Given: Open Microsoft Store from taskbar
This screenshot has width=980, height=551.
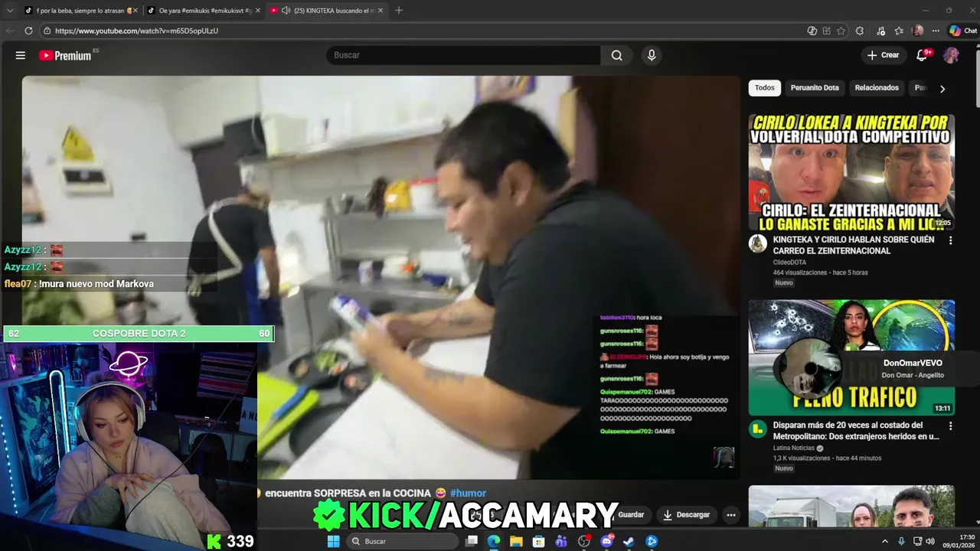Looking at the screenshot, I should coord(539,541).
